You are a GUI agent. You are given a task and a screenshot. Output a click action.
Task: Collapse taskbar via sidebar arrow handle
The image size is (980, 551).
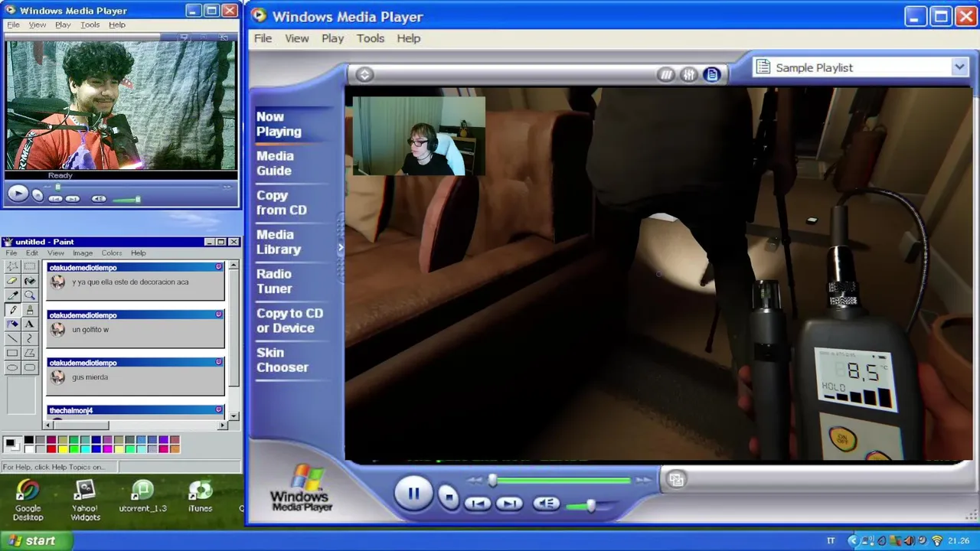coord(341,248)
